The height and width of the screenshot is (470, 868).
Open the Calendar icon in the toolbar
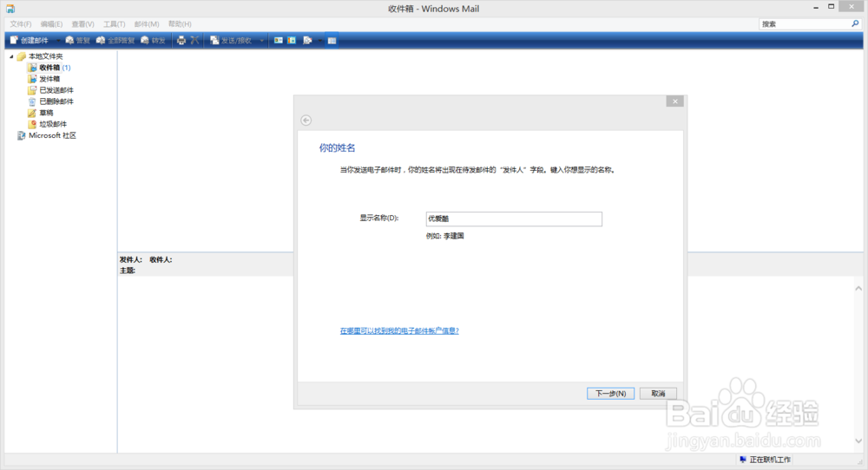click(292, 41)
